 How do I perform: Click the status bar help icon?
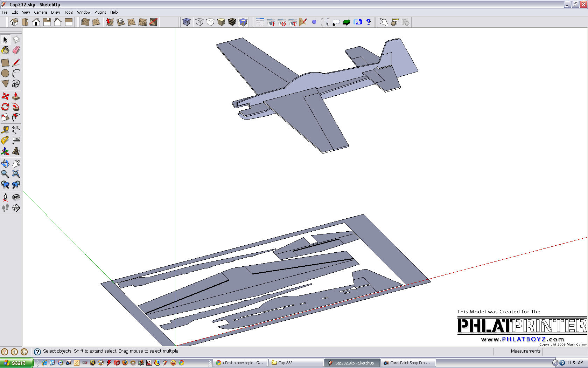pyautogui.click(x=37, y=352)
